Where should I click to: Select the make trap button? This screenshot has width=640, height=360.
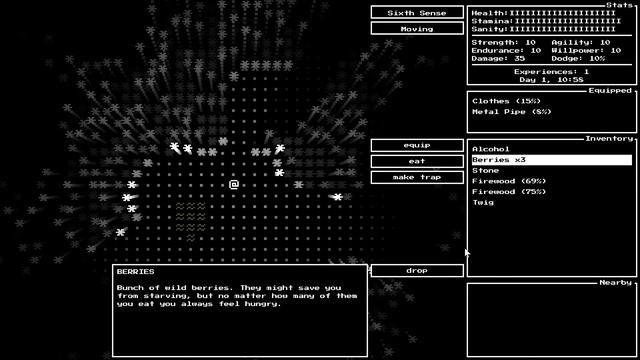[x=417, y=177]
